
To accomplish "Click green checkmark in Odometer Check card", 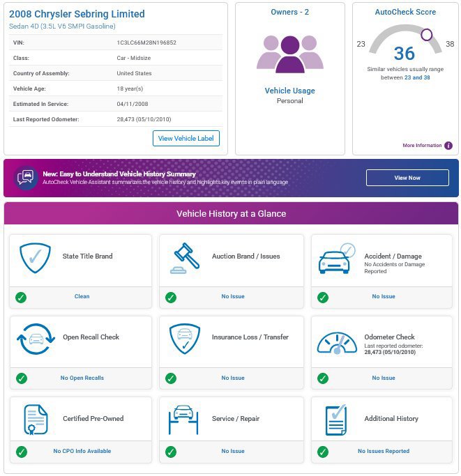I will pos(323,378).
